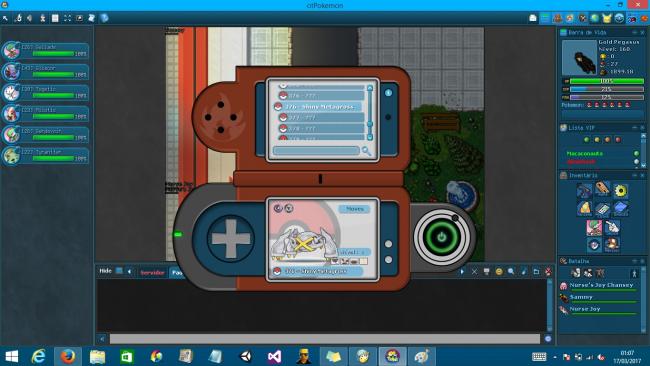Image resolution: width=650 pixels, height=366 pixels.
Task: Click the Pokedex search magnifier icon
Action: [366, 151]
